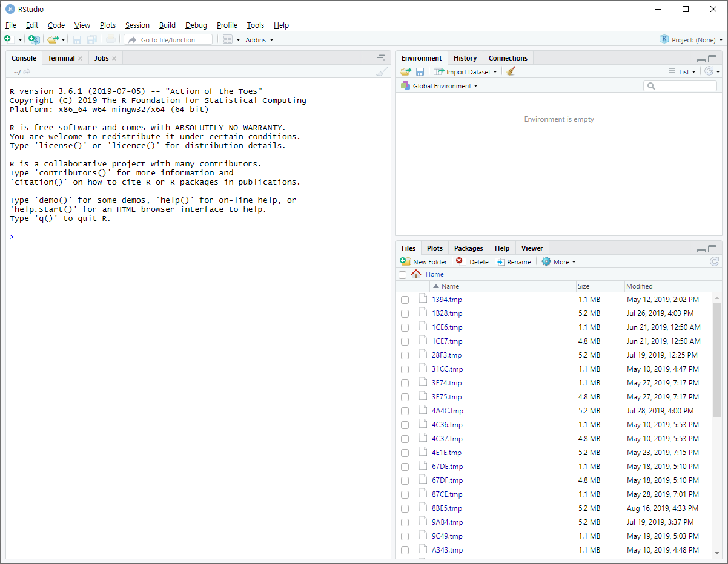The width and height of the screenshot is (728, 564).
Task: Select checkbox next to 1CE6.tmp
Action: tap(405, 327)
